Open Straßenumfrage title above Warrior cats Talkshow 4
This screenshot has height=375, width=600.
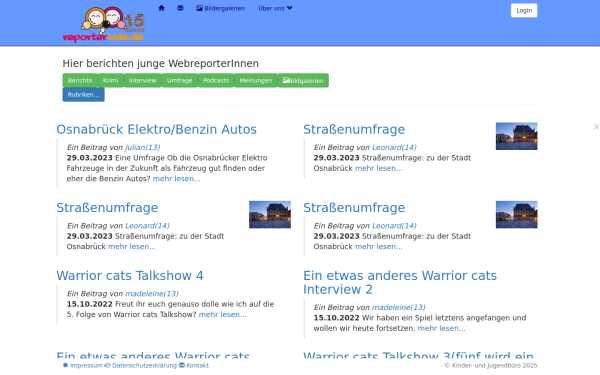[107, 207]
